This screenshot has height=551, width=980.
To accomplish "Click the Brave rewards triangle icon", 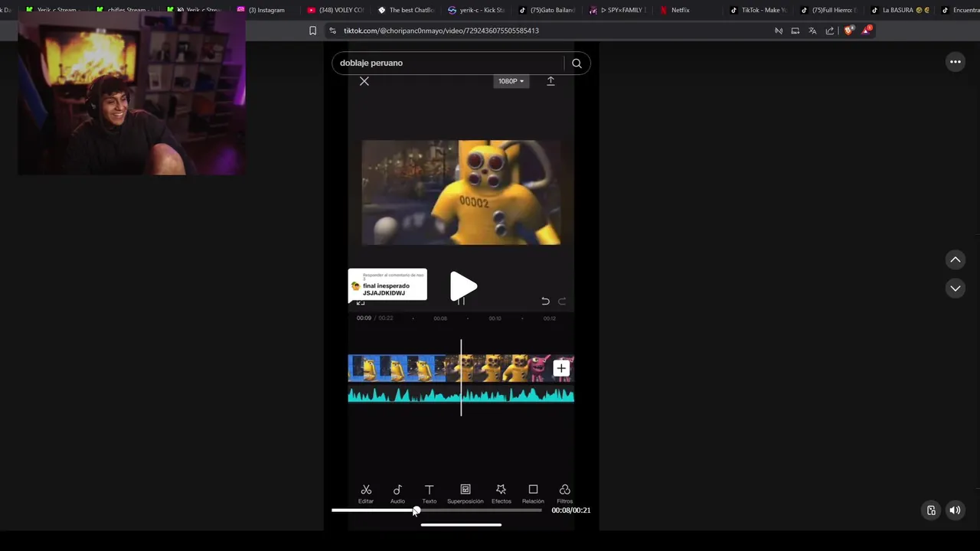I will coord(866,31).
